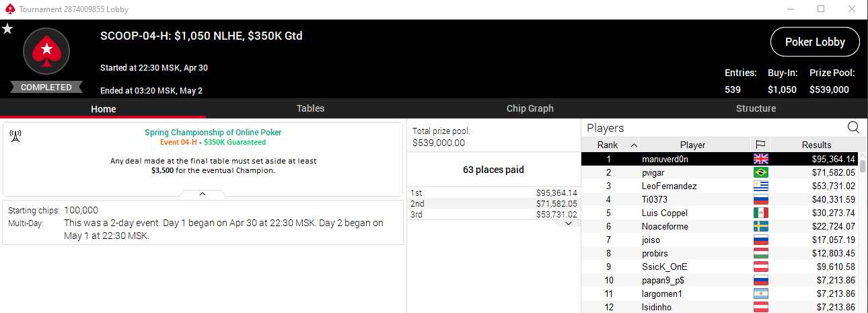
Task: Open player search magnifier icon
Action: [853, 127]
